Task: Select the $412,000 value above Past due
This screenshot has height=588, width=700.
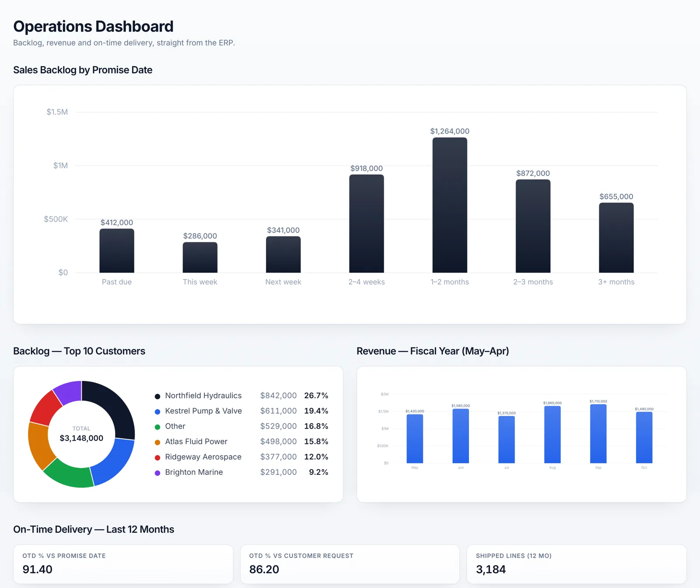Action: pyautogui.click(x=117, y=223)
